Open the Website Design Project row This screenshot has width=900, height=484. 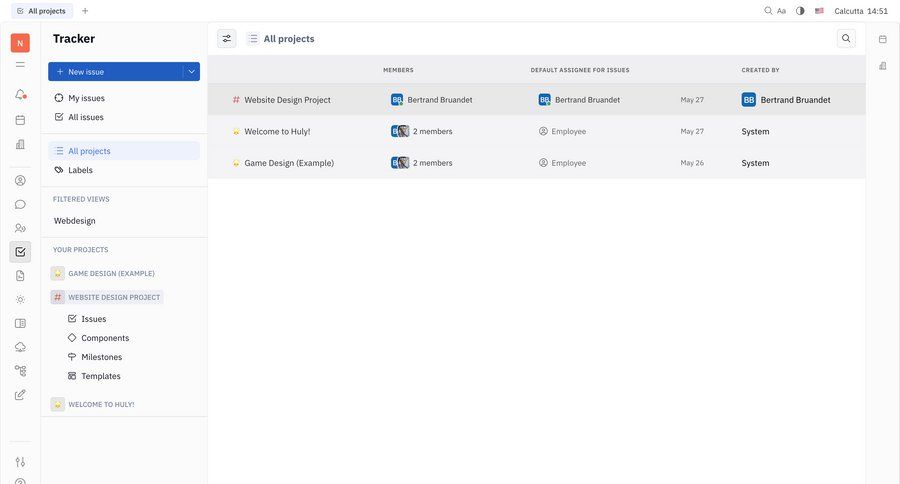click(x=537, y=99)
